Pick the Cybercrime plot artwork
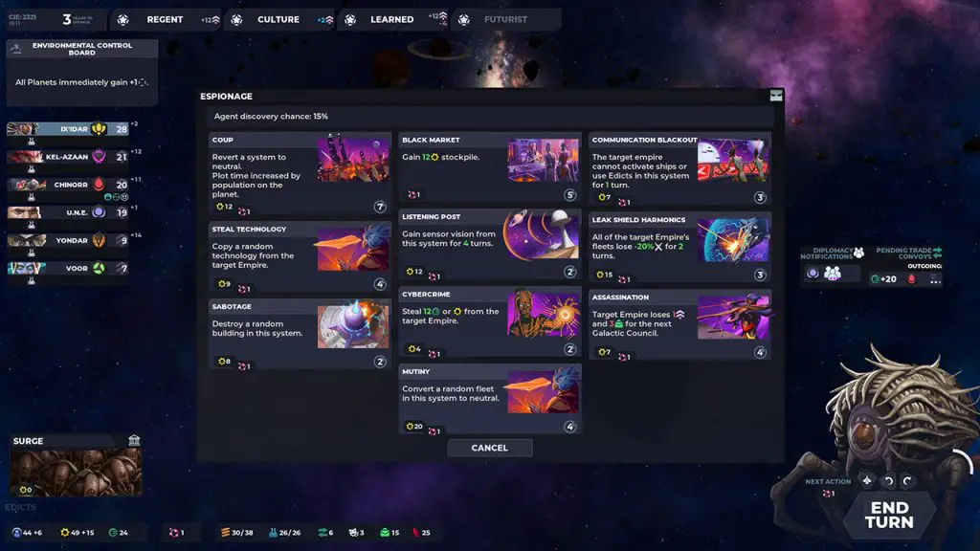980x551 pixels. [x=544, y=315]
